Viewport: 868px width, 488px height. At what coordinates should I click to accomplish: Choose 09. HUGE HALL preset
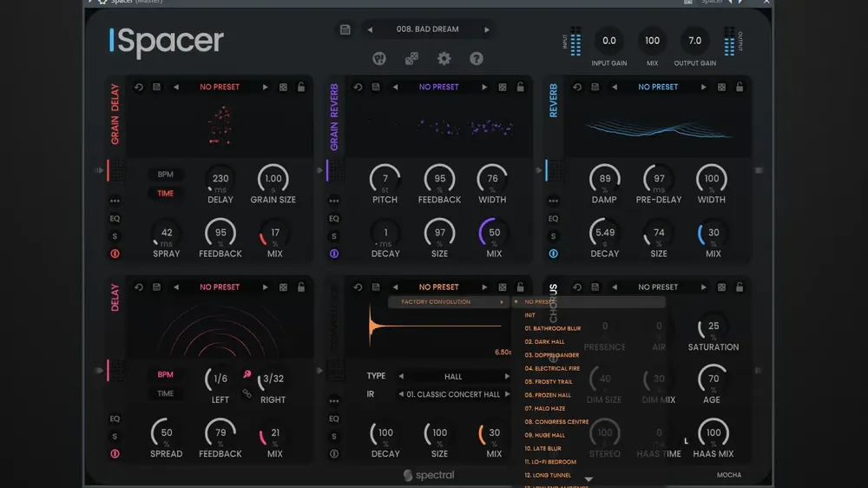click(545, 435)
